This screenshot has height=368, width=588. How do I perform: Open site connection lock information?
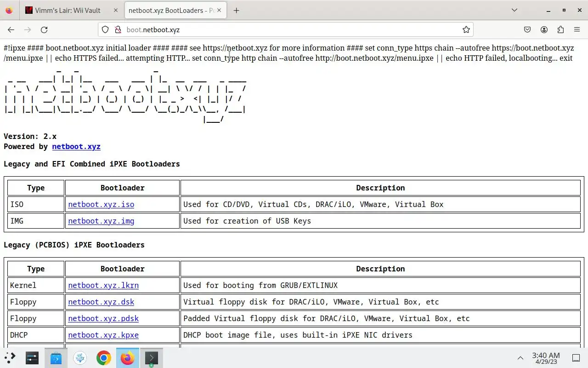pyautogui.click(x=118, y=29)
